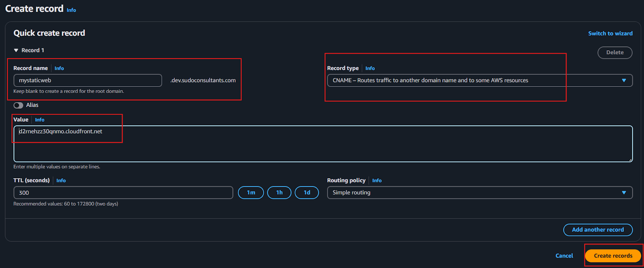Click the .dev.sudoconsultants.com domain suffix text
The image size is (644, 268).
pyautogui.click(x=203, y=80)
